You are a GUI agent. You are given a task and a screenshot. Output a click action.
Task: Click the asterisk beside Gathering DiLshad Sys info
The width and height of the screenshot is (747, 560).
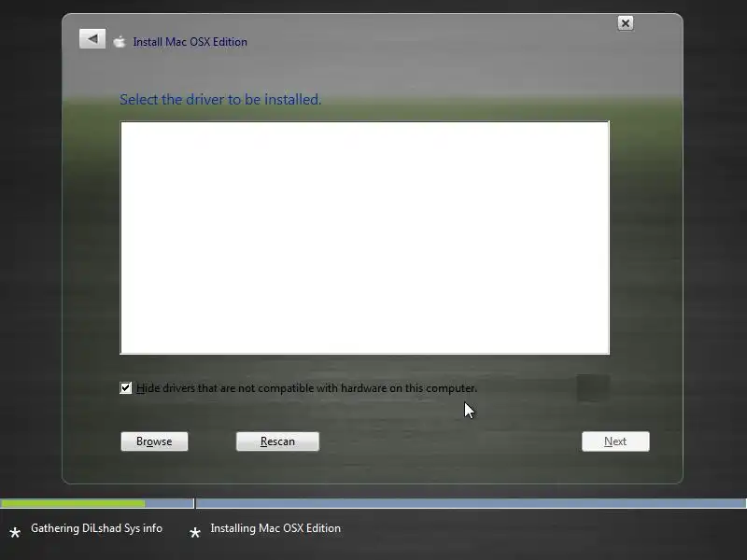click(x=15, y=532)
